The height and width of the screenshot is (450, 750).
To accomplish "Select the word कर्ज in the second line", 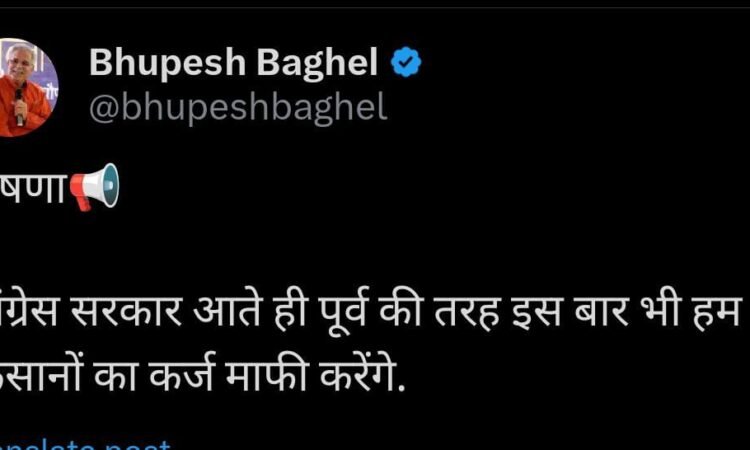I will (x=180, y=374).
